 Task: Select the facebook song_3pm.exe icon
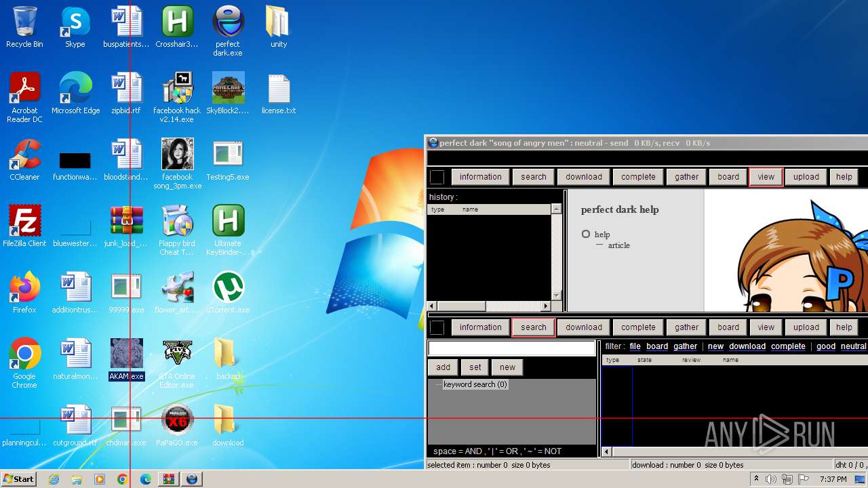[177, 164]
